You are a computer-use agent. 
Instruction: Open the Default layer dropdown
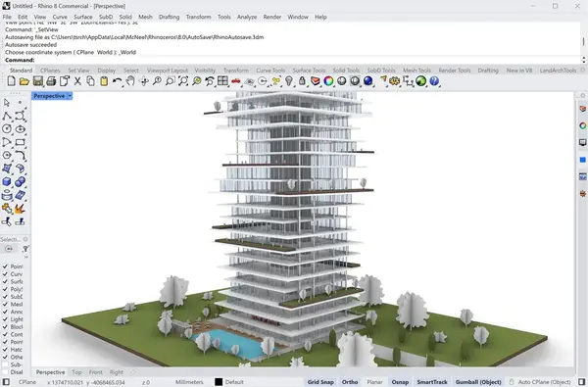coord(234,382)
